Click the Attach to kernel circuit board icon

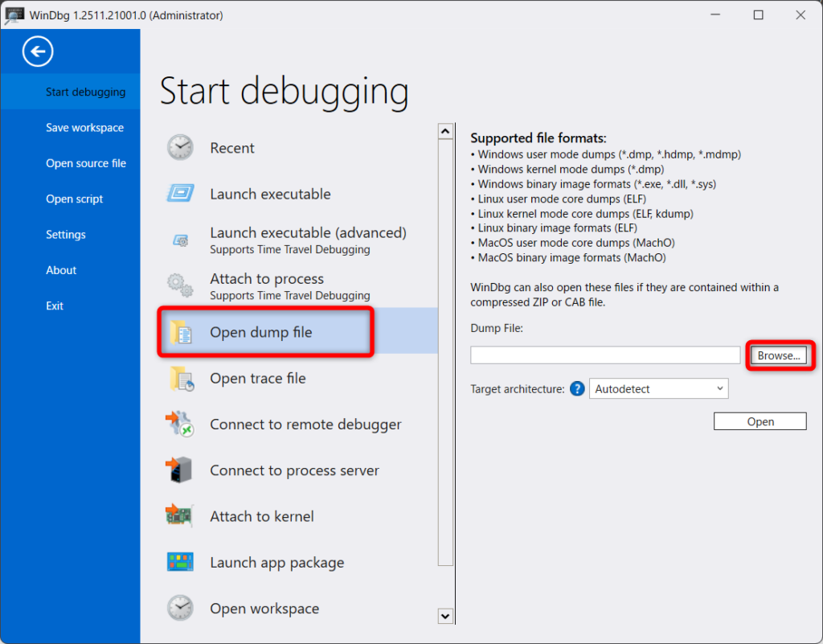(180, 516)
